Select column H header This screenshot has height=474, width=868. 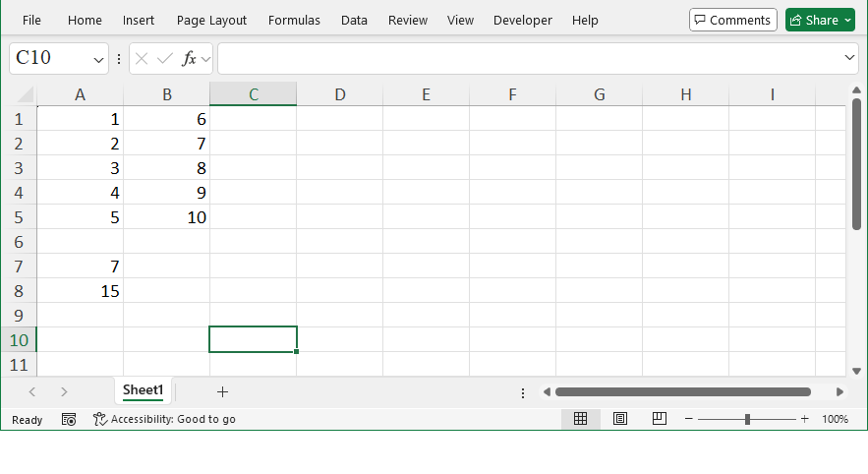[686, 94]
